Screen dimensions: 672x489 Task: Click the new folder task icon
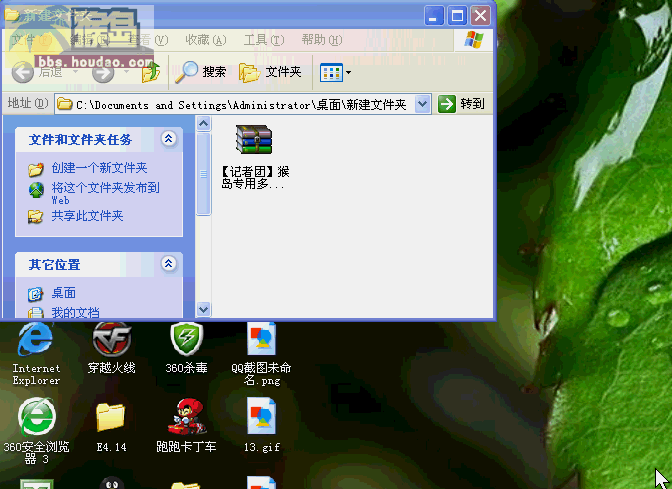click(36, 169)
